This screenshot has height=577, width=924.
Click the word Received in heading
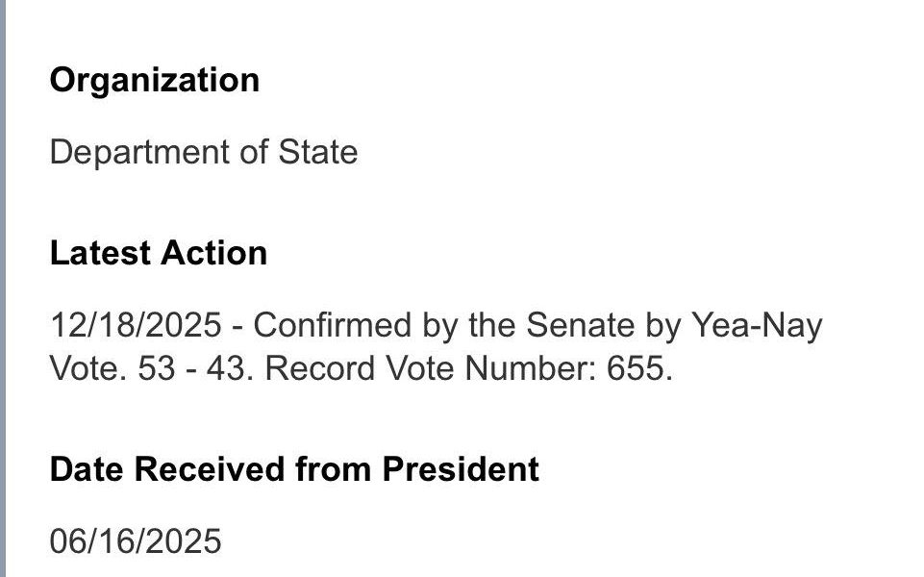point(203,469)
